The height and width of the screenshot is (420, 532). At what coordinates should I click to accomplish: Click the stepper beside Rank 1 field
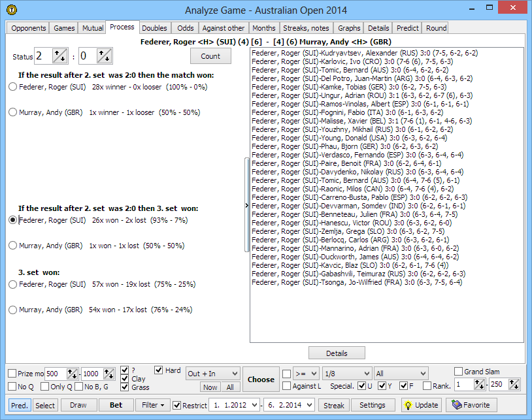point(480,385)
